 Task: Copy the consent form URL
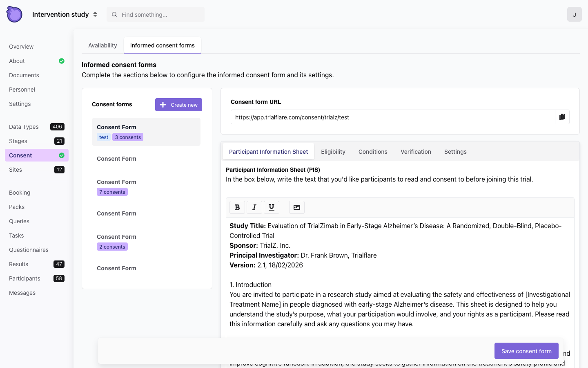(x=562, y=117)
